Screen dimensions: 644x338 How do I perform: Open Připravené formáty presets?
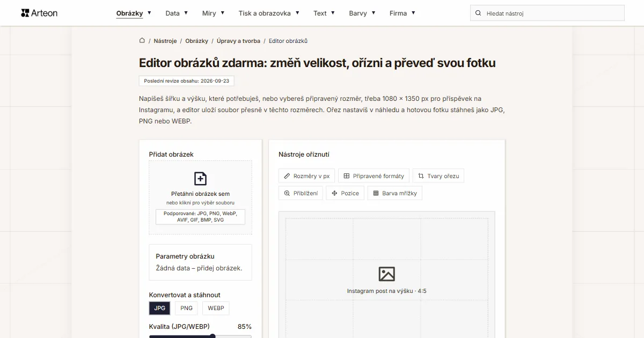click(374, 176)
